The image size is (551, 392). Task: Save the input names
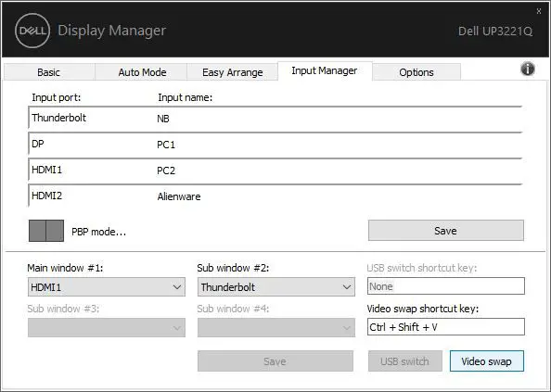[x=446, y=231]
